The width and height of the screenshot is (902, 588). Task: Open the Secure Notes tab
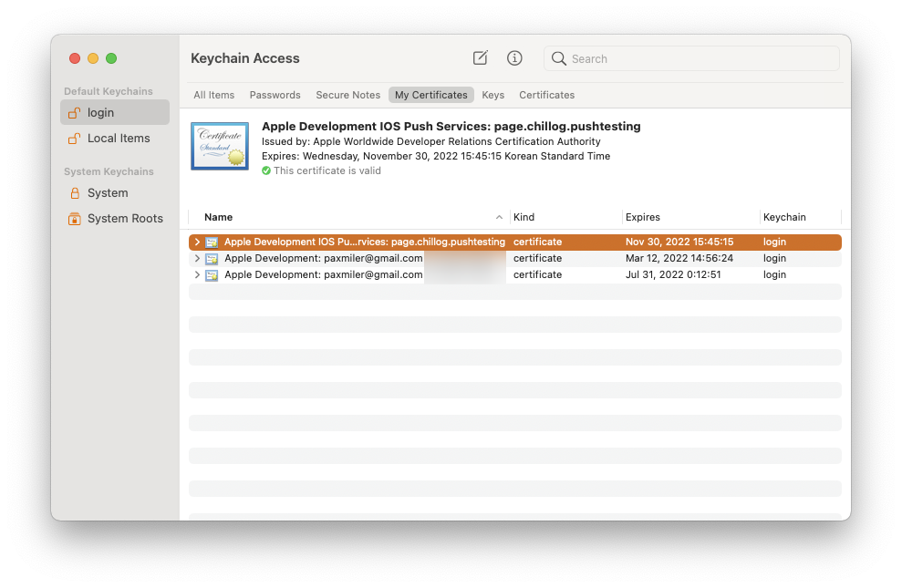[x=348, y=95]
